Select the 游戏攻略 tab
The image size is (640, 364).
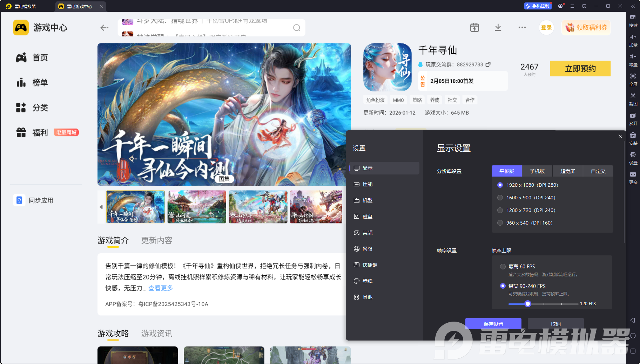pos(113,334)
